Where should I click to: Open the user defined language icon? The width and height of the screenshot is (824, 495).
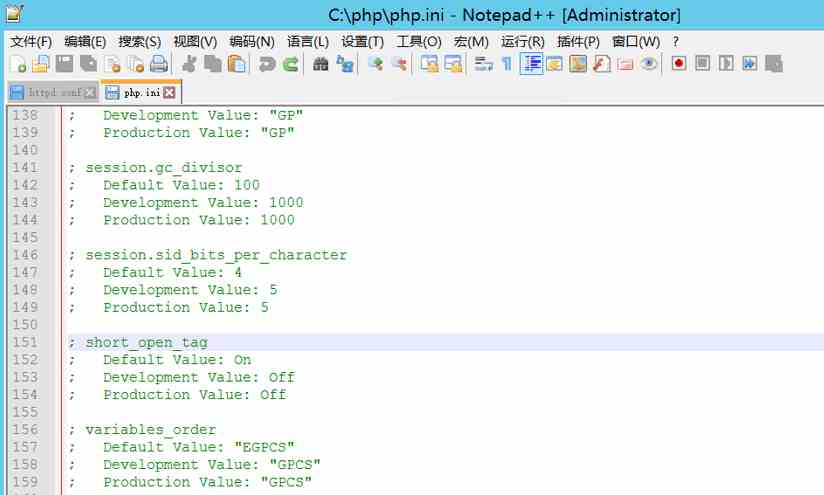(x=554, y=64)
